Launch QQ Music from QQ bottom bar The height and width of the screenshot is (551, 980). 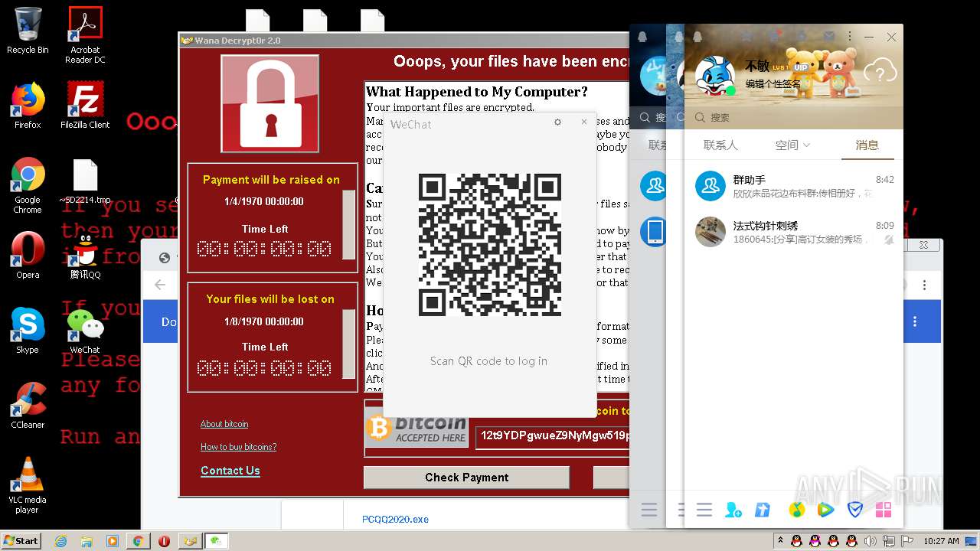click(796, 510)
